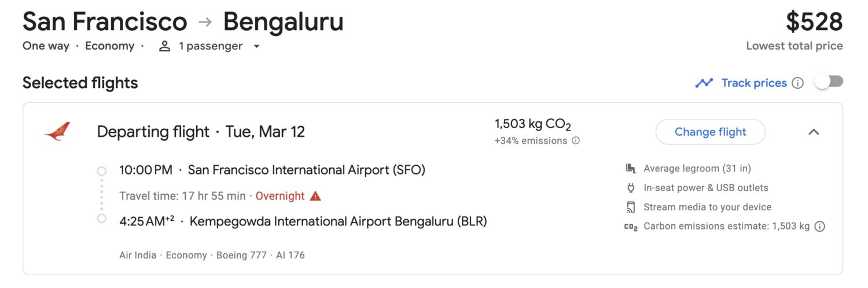Click the 1,503 kg CO2 emissions label
Viewport: 868px width, 288px height.
click(533, 124)
